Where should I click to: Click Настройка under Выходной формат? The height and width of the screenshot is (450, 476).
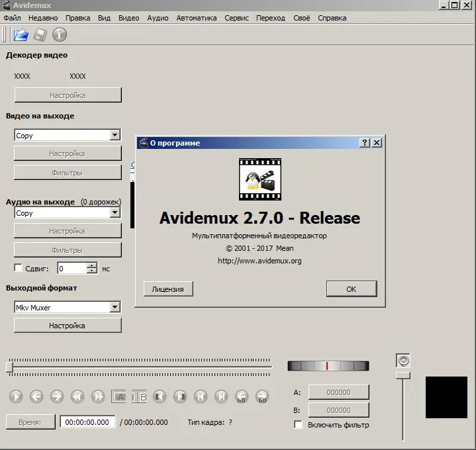(68, 326)
